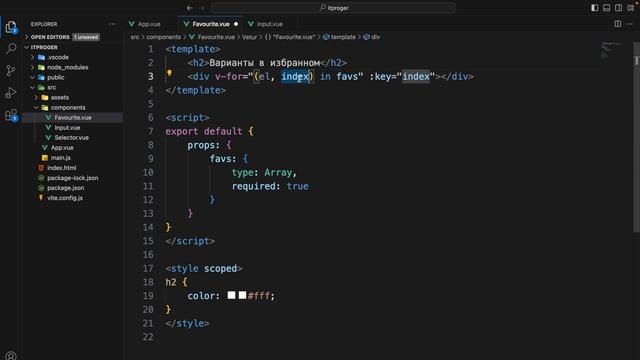The width and height of the screenshot is (640, 360).
Task: Go back with the navigation arrow
Action: pyautogui.click(x=189, y=8)
